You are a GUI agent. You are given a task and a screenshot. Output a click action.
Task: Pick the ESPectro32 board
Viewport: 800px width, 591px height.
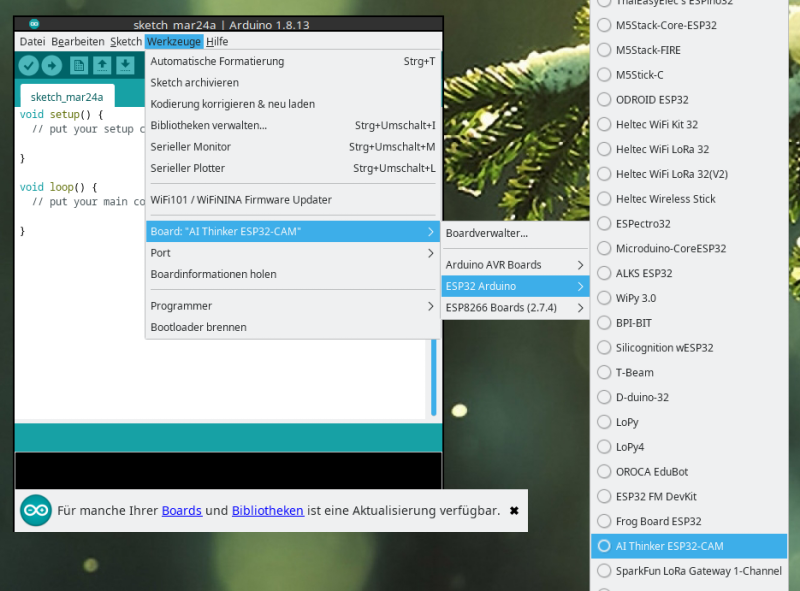pos(689,224)
